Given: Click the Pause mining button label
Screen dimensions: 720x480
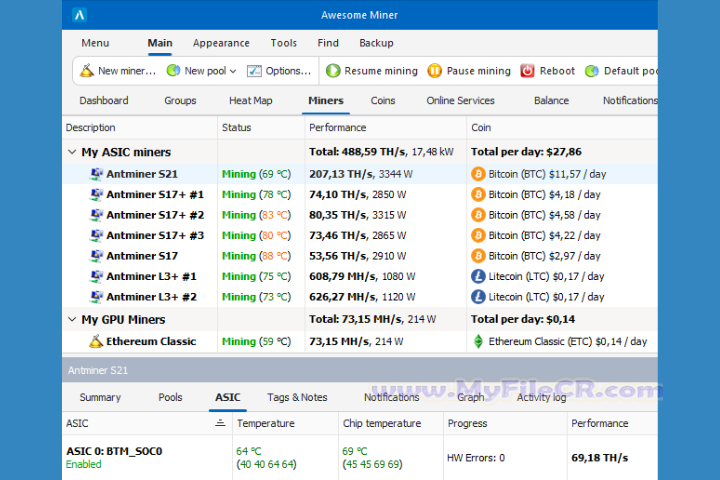Looking at the screenshot, I should click(x=478, y=71).
